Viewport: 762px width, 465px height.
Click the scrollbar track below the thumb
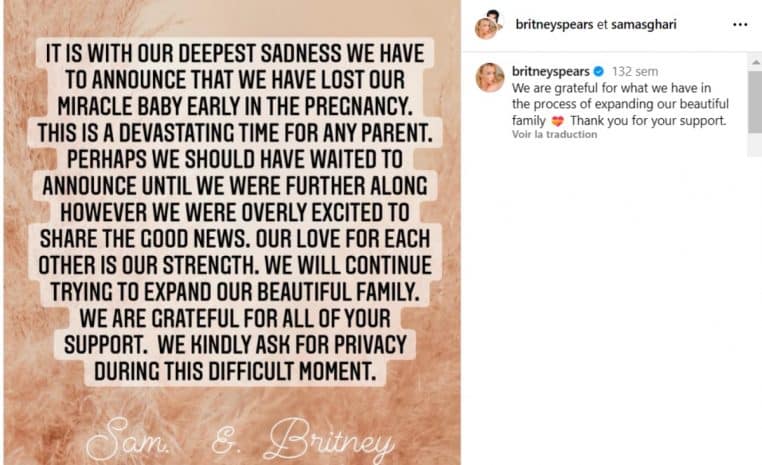click(x=754, y=144)
